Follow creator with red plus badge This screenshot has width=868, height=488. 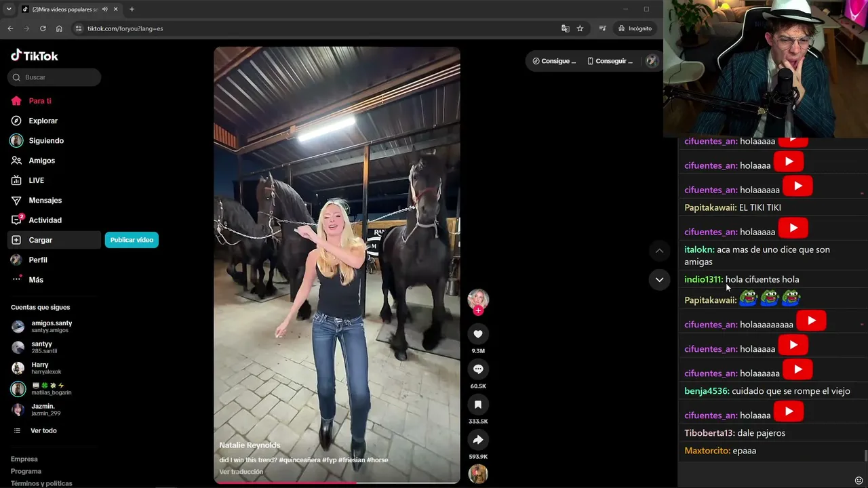pos(478,310)
